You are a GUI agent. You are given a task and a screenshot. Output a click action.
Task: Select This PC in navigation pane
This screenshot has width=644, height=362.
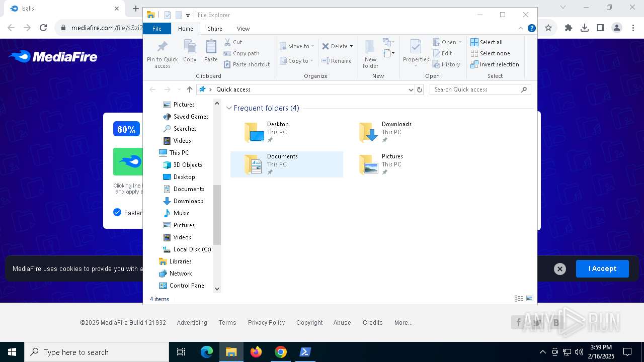(174, 153)
